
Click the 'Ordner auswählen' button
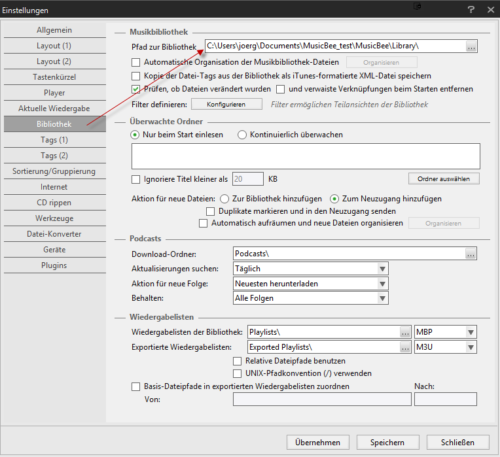click(444, 179)
